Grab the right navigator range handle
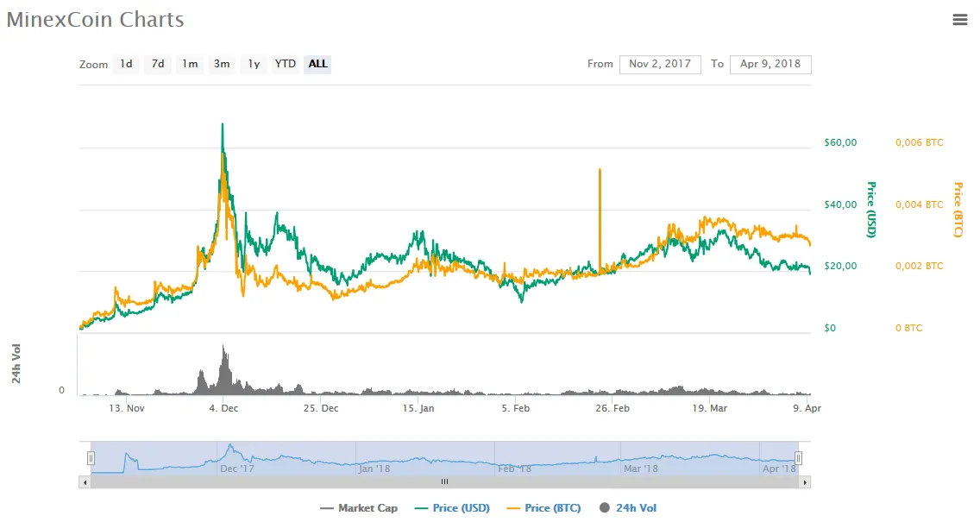This screenshot has width=980, height=522. click(798, 458)
